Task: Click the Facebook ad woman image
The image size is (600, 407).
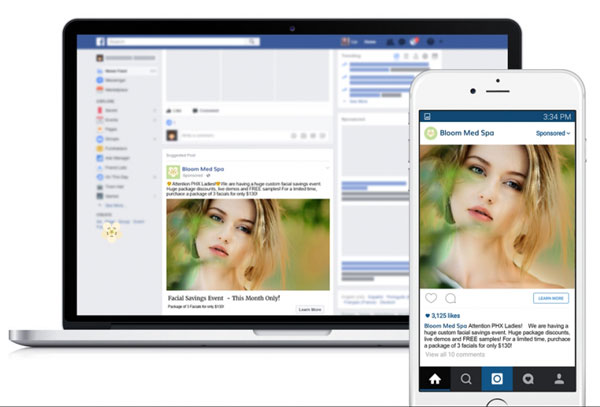Action: pyautogui.click(x=247, y=245)
